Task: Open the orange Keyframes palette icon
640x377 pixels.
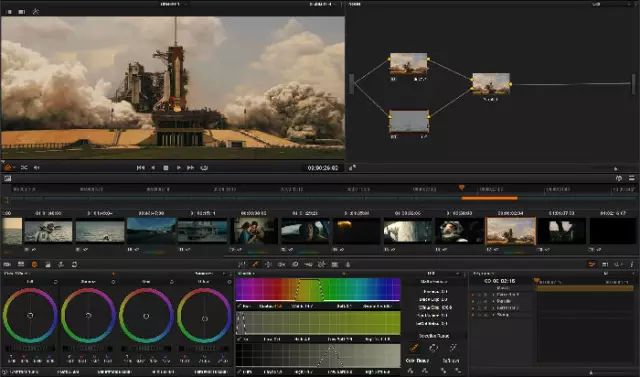Action: [591, 265]
